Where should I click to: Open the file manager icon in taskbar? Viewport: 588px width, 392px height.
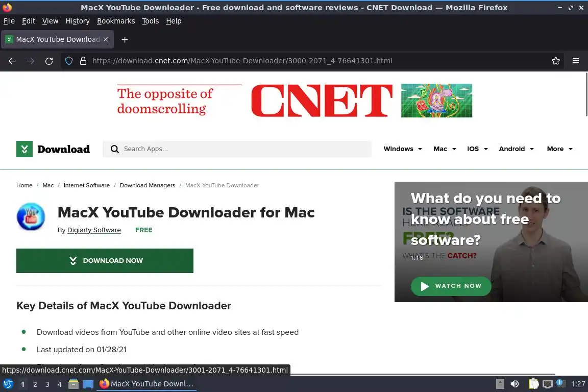point(73,384)
